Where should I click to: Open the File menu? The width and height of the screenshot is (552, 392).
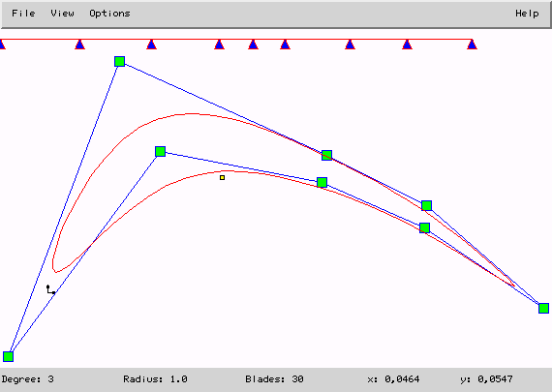point(23,14)
